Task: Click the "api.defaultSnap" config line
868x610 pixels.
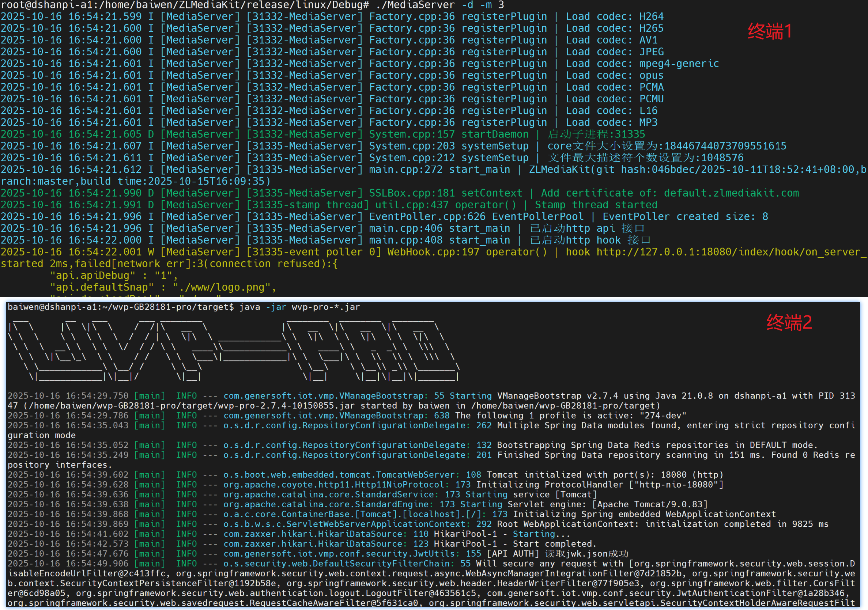Action: pos(163,287)
